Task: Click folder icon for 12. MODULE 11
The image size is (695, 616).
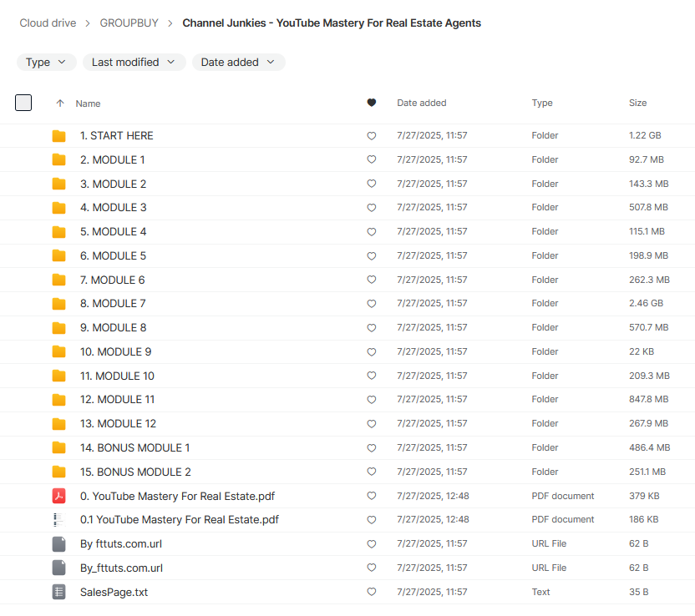Action: click(58, 400)
